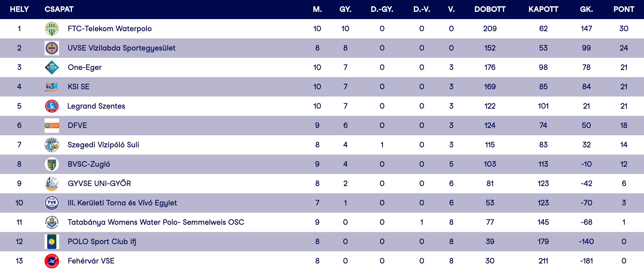The width and height of the screenshot is (644, 271).
Task: Click the UVSE club crest icon
Action: click(x=52, y=48)
